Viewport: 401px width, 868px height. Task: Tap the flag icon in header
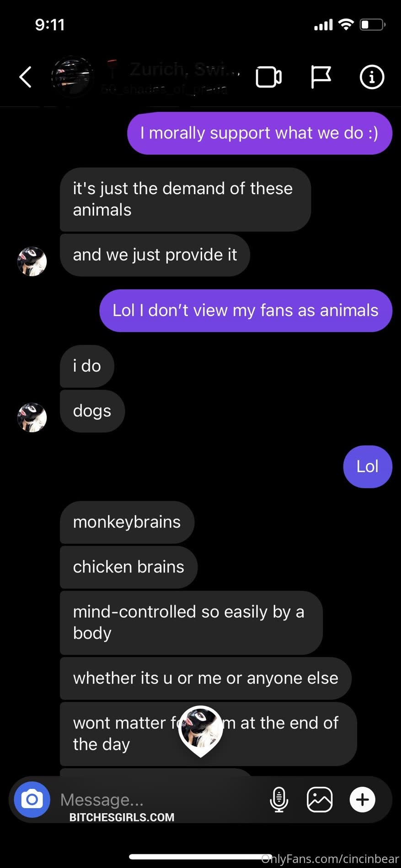pos(321,77)
